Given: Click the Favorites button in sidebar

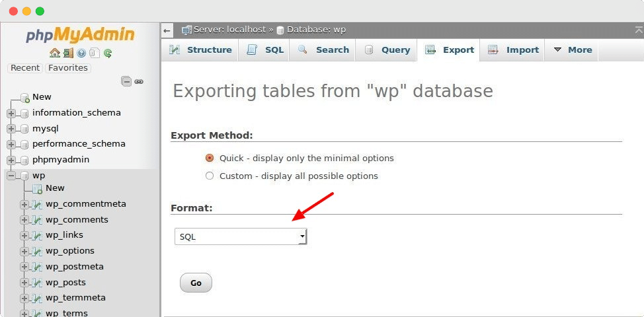Looking at the screenshot, I should pos(67,68).
